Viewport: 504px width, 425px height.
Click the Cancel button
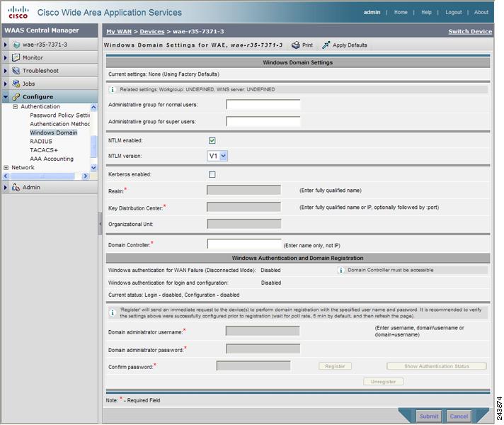(459, 416)
